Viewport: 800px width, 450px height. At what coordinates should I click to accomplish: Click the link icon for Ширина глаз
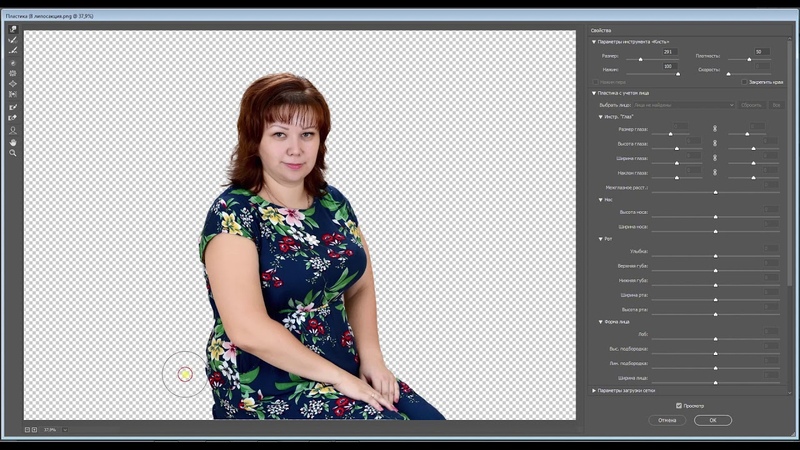click(x=715, y=158)
